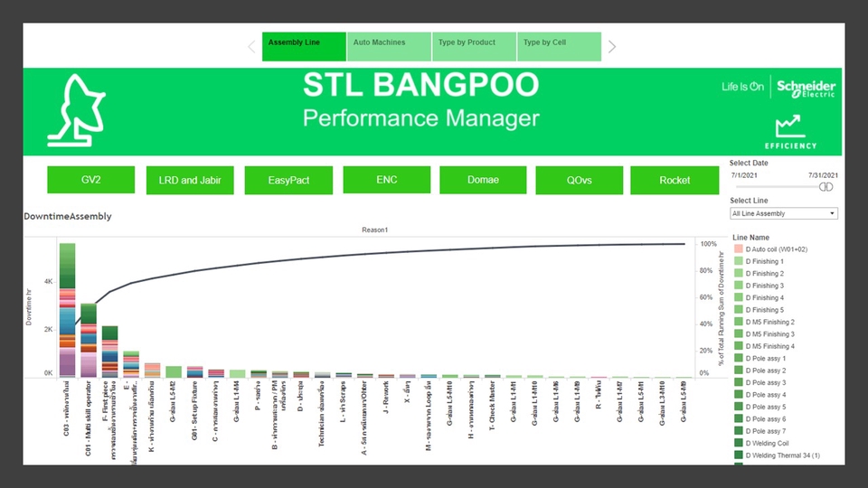868x488 pixels.
Task: Click D M5 Finishing 4 legend entry
Action: pyautogui.click(x=765, y=346)
